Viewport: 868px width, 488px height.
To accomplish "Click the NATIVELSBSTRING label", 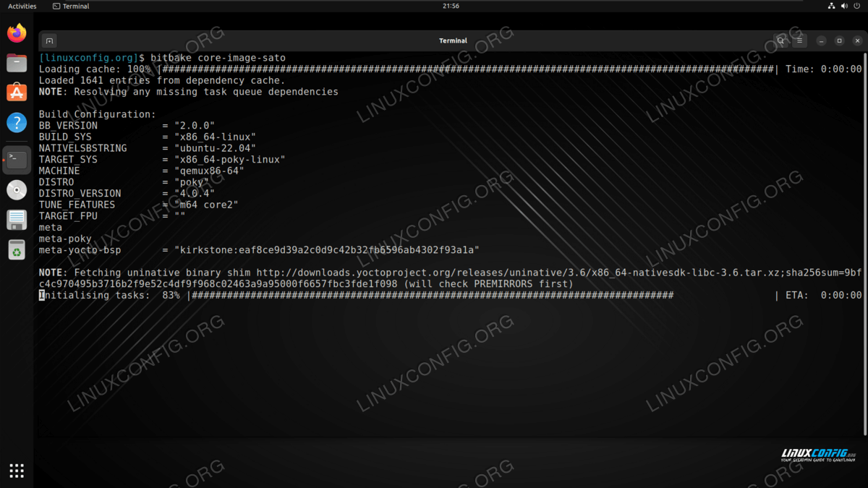I will (x=82, y=148).
